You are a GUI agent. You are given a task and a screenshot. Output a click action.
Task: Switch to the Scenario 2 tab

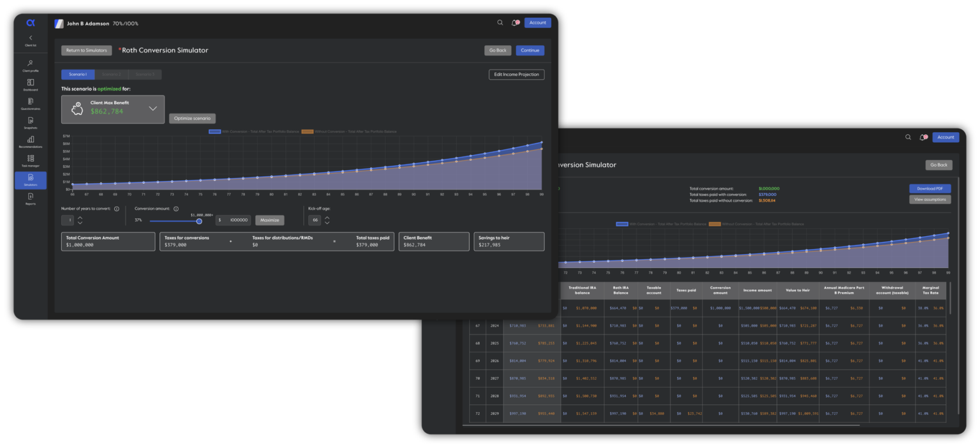[x=112, y=74]
